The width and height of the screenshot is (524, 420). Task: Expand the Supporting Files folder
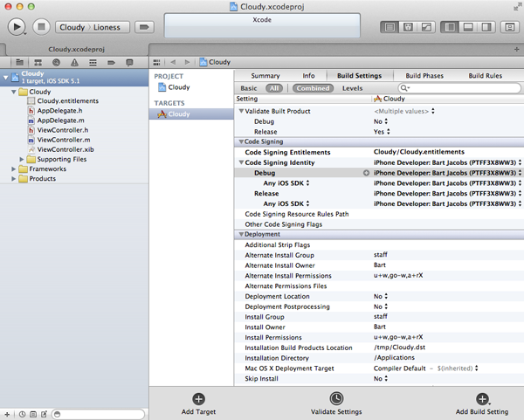[x=22, y=159]
